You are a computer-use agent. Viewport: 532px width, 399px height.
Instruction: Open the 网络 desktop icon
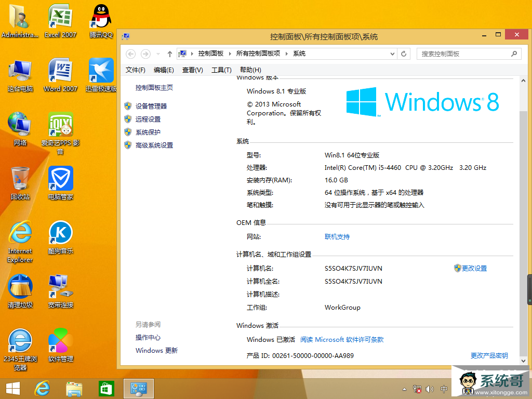20,129
